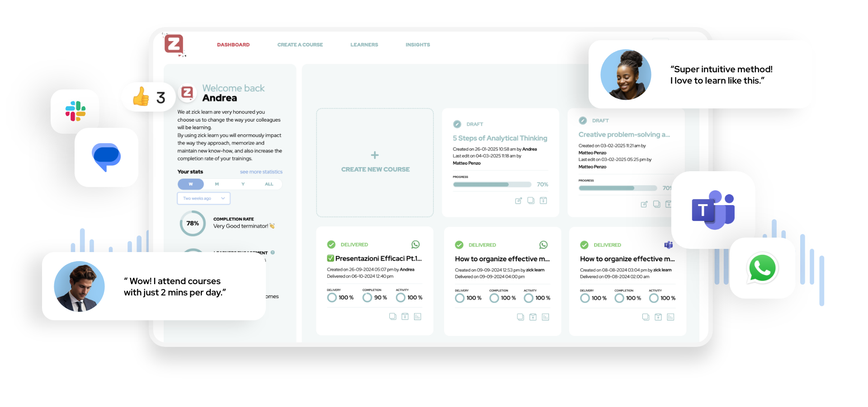
Task: Open the WhatsApp app icon at bottom right
Action: tap(762, 268)
